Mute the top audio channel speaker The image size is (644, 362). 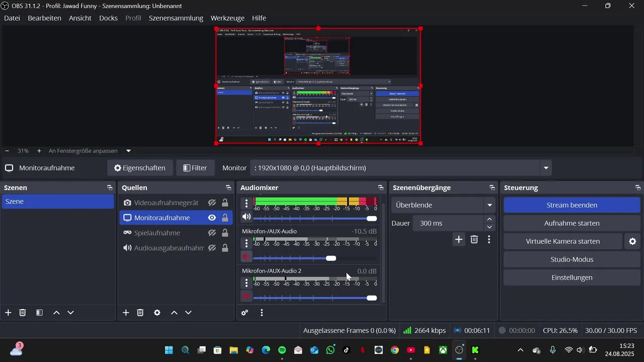coord(246,218)
